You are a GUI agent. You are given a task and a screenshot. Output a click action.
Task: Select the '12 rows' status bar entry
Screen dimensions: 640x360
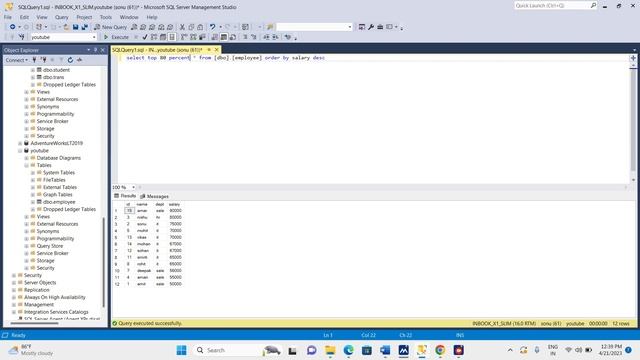click(x=621, y=323)
